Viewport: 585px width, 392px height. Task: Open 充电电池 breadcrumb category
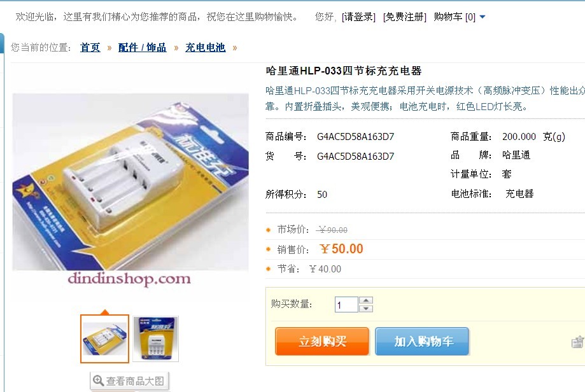coord(205,47)
